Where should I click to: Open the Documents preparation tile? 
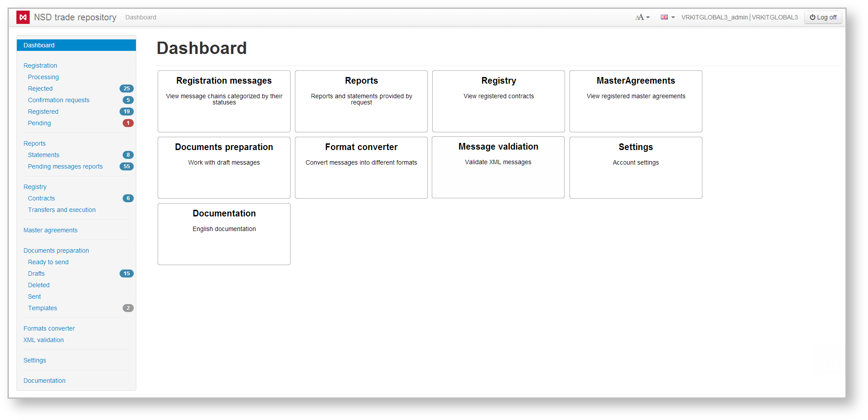224,168
